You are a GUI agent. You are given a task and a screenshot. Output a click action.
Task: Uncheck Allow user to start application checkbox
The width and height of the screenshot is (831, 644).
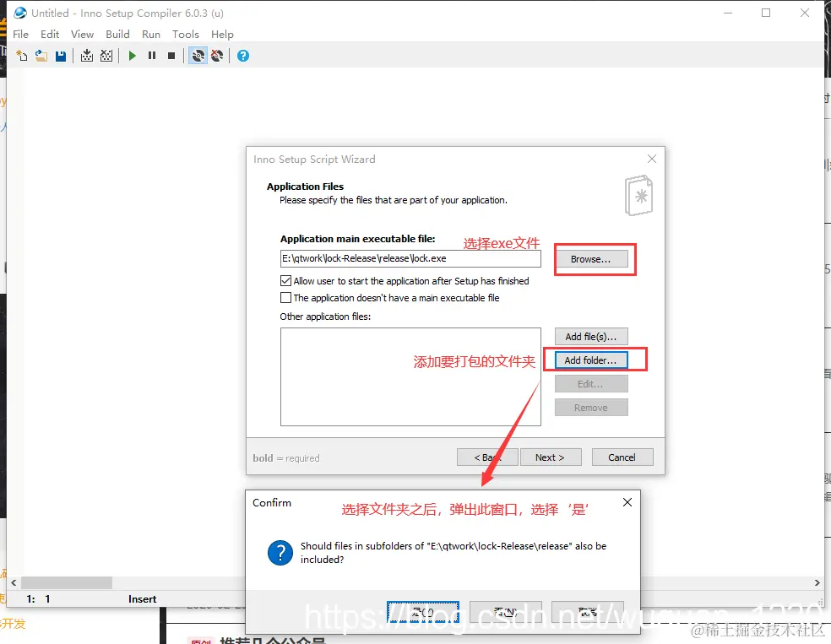[285, 281]
